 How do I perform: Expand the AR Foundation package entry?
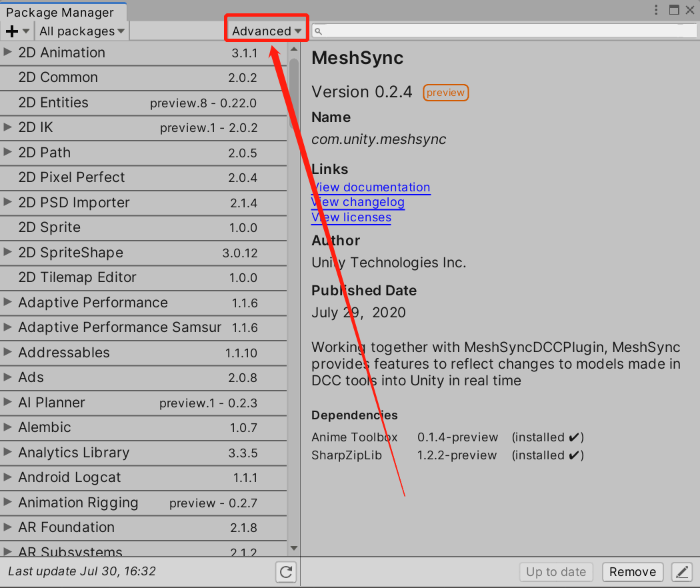(x=8, y=527)
